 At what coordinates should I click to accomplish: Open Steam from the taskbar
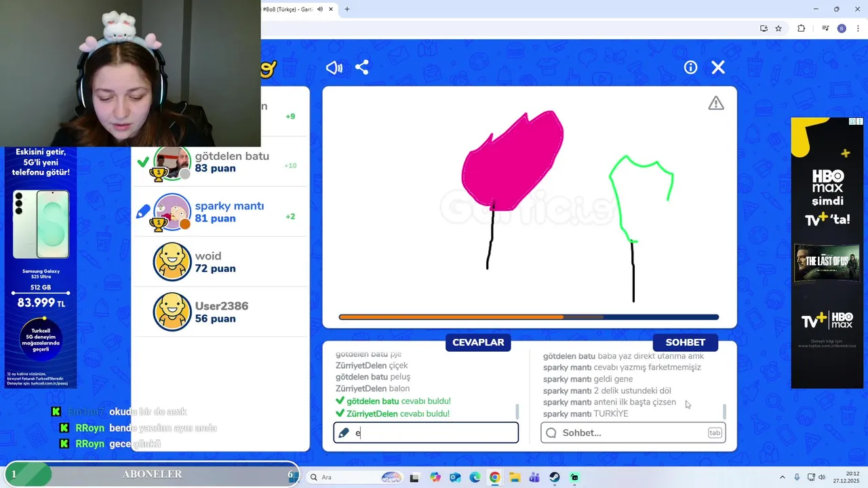tap(555, 477)
